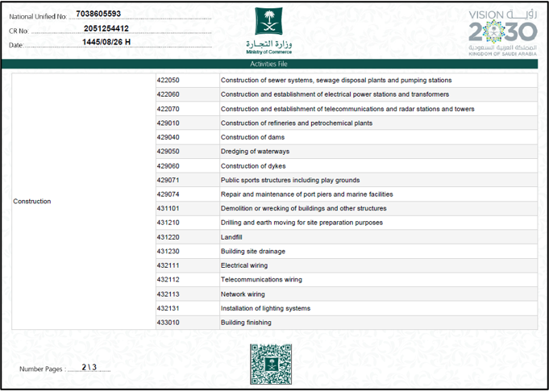Click the Building finishing entry
The width and height of the screenshot is (549, 392).
(x=246, y=323)
